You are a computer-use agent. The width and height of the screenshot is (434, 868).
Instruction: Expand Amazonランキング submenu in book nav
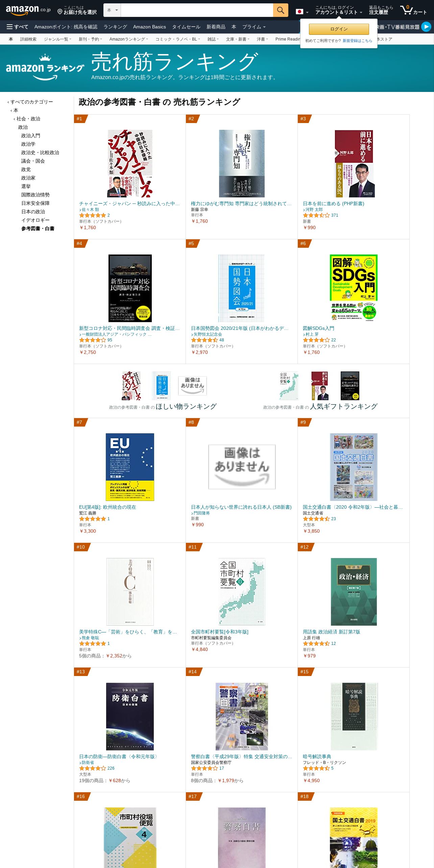pyautogui.click(x=128, y=39)
